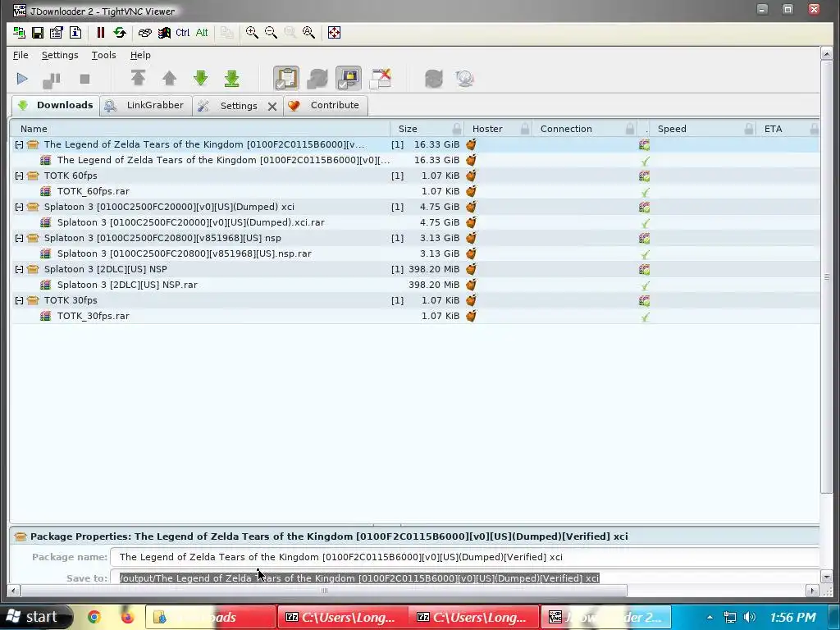The width and height of the screenshot is (840, 630).
Task: Click the TightVNC new connection icon
Action: pos(20,33)
